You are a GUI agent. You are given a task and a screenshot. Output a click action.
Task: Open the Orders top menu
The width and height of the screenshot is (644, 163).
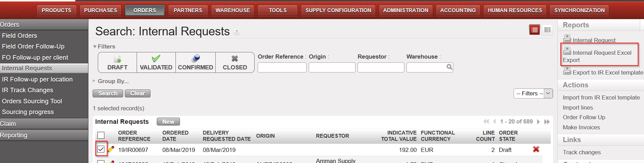tap(145, 10)
